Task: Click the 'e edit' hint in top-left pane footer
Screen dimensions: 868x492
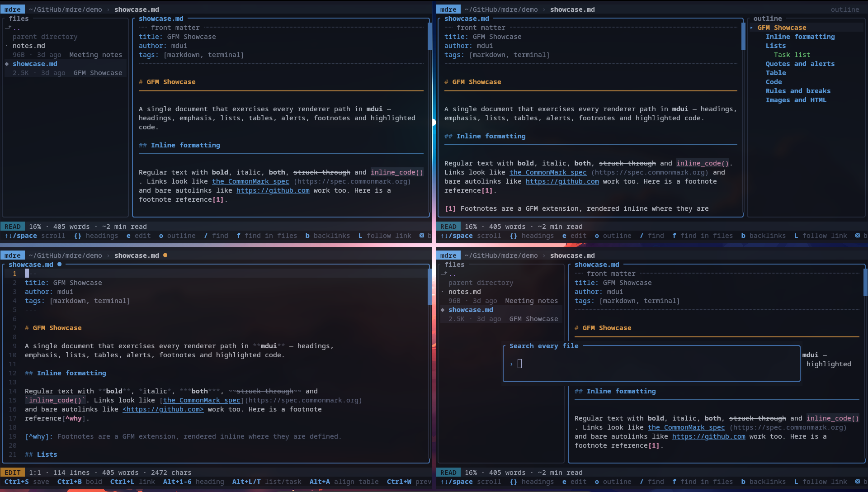Action: [x=138, y=236]
